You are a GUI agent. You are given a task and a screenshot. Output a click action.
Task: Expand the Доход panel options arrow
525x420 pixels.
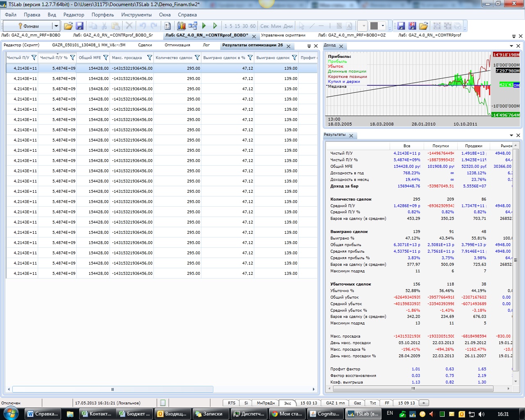[x=511, y=46]
